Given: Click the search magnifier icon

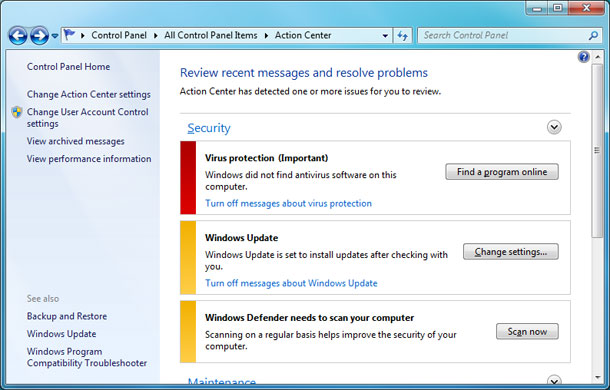Looking at the screenshot, I should tap(593, 35).
